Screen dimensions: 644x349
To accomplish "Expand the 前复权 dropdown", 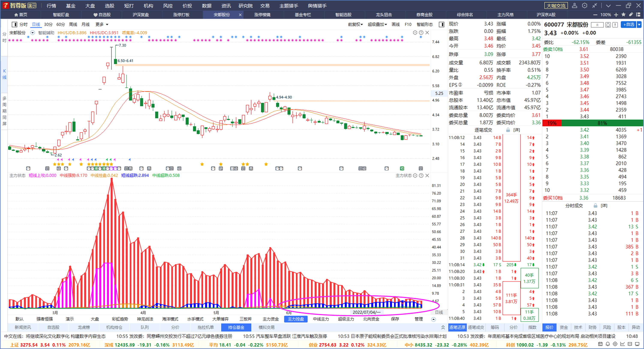I will [355, 24].
